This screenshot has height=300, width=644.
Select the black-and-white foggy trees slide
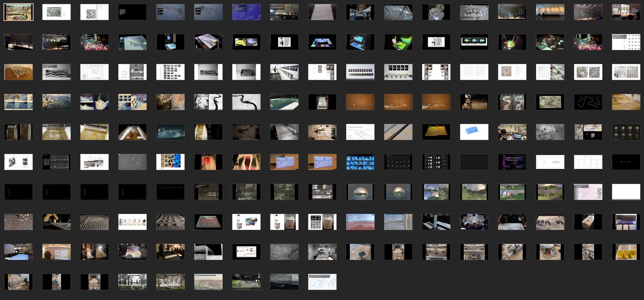(132, 282)
